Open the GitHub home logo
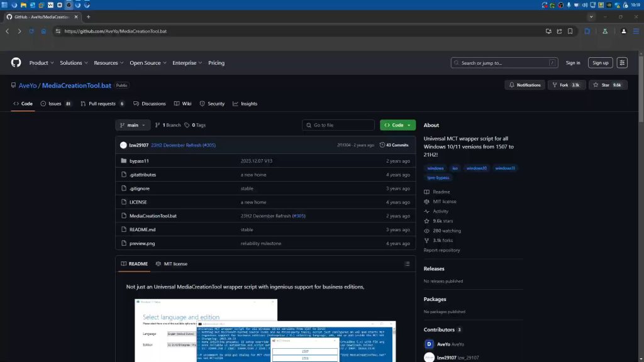The width and height of the screenshot is (644, 362). click(16, 62)
